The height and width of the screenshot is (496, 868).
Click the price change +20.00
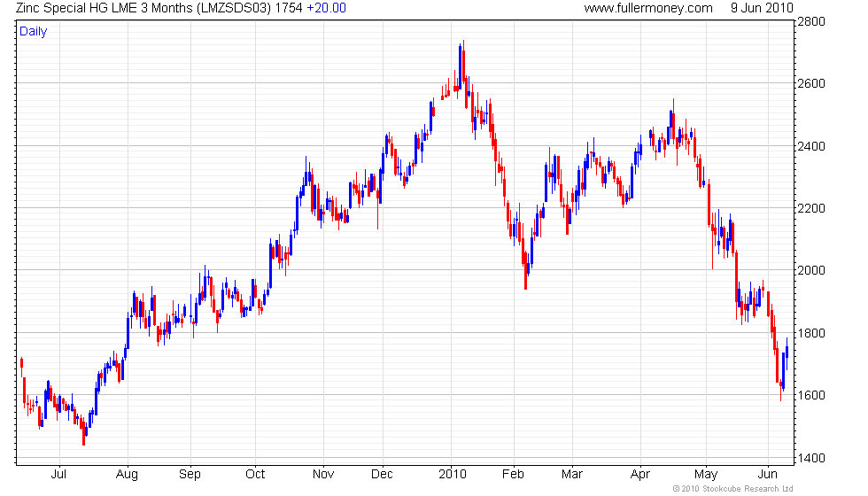326,8
